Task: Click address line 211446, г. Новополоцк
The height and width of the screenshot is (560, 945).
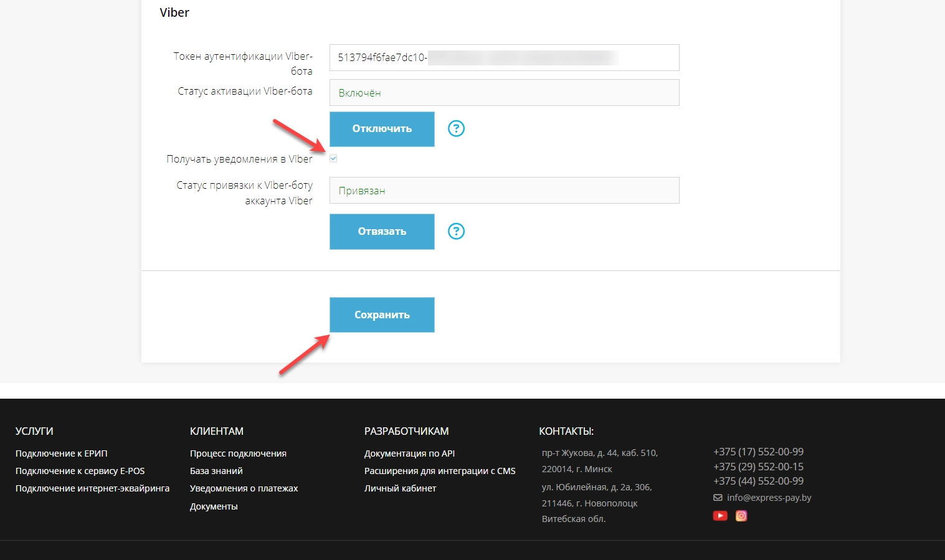Action: click(x=589, y=503)
